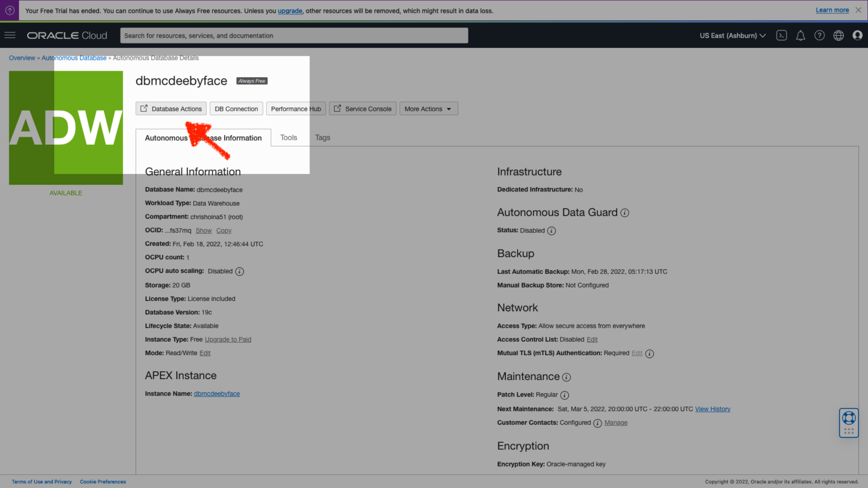Click the Autonomous Data Guard info icon
Image resolution: width=868 pixels, height=488 pixels.
coord(624,213)
